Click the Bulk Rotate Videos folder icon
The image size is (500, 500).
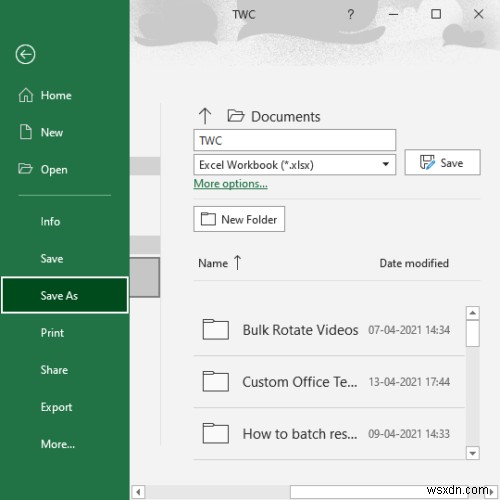pyautogui.click(x=216, y=329)
